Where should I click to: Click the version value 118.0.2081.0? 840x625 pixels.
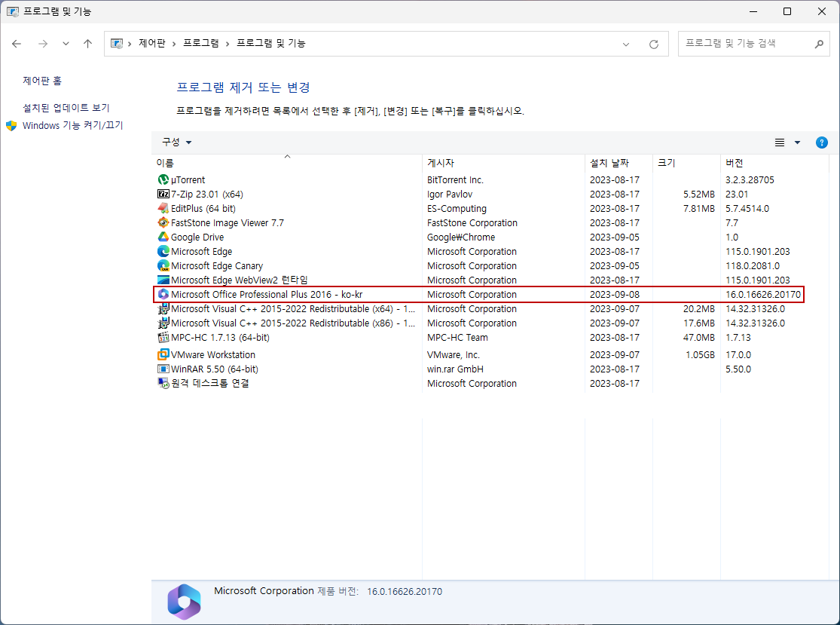click(752, 265)
